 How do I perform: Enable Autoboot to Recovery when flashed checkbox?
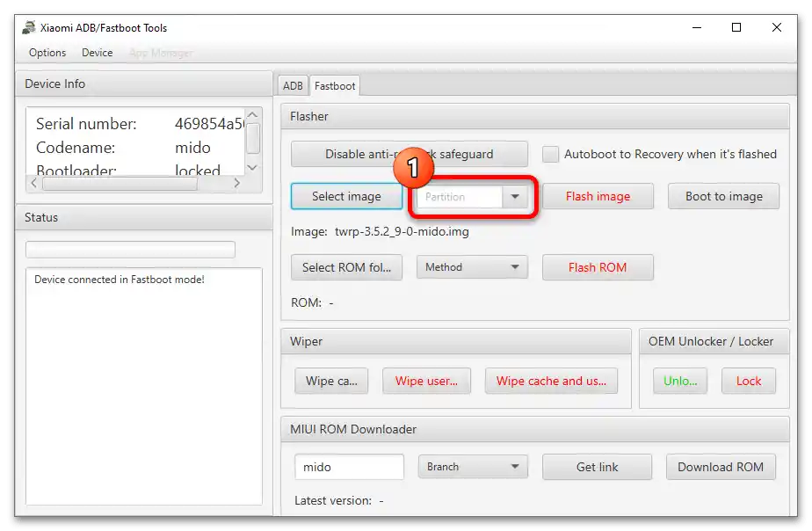click(x=550, y=154)
